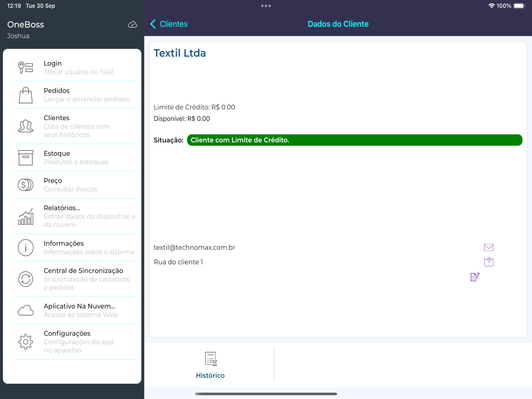Tap Acesso ao sistema Web subtitle
Viewport: 532px width, 399px height.
point(81,315)
